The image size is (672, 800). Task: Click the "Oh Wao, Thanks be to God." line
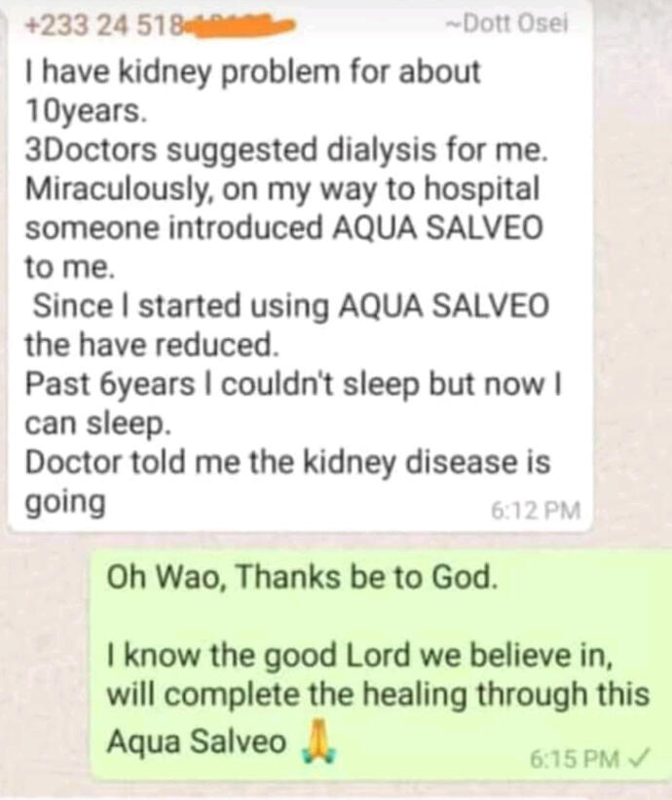(x=302, y=577)
